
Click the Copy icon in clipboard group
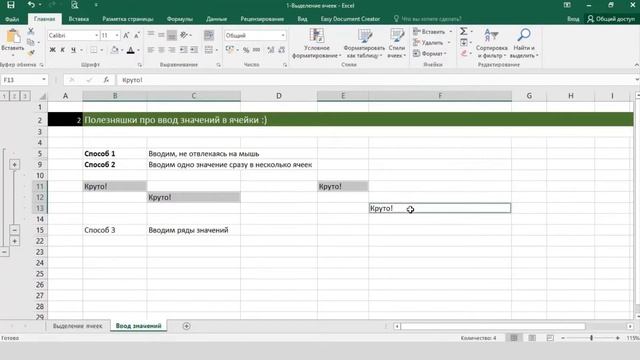point(30,42)
